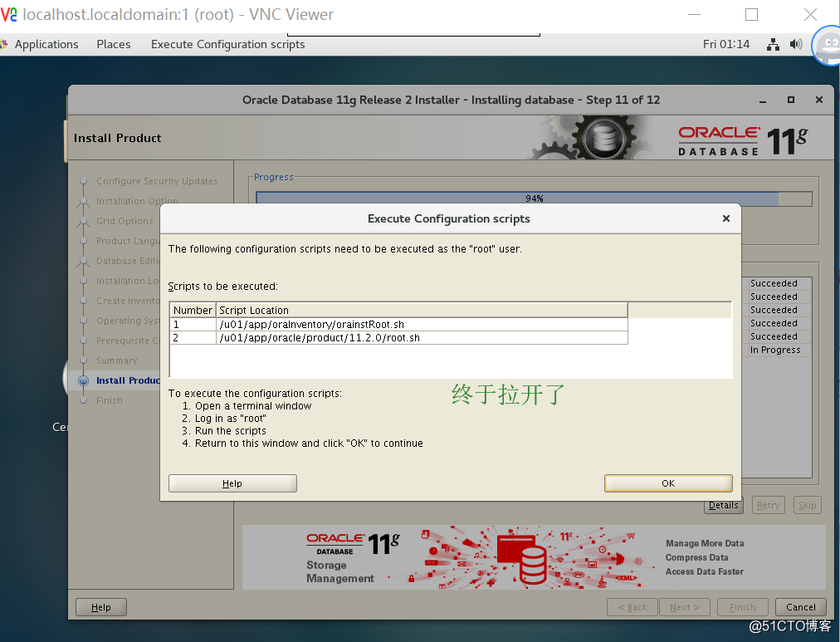Close the Oracle Database installer window
This screenshot has width=840, height=642.
tap(819, 100)
